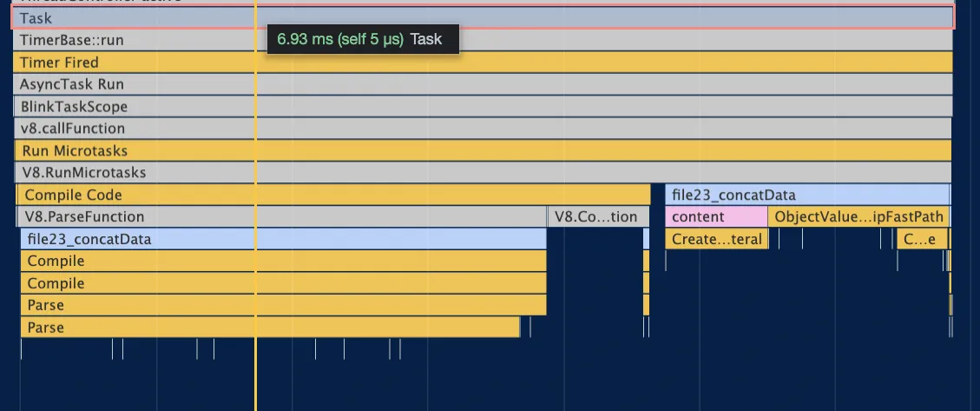The width and height of the screenshot is (980, 411).
Task: Select file23_concatData bar under V8.ParseFunction
Action: click(x=284, y=239)
